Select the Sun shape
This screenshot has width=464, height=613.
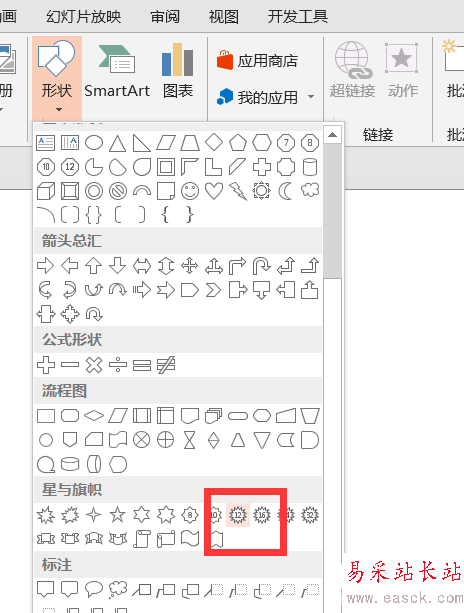(x=262, y=191)
